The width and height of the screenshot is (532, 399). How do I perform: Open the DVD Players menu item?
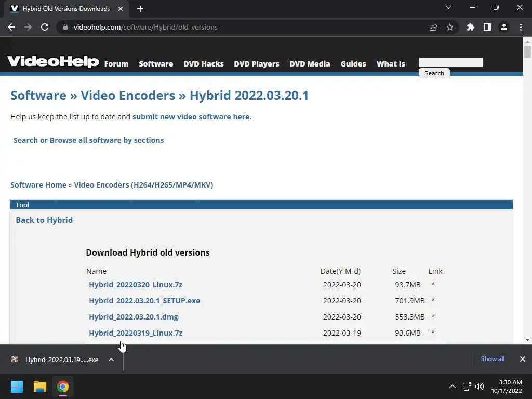pyautogui.click(x=257, y=64)
